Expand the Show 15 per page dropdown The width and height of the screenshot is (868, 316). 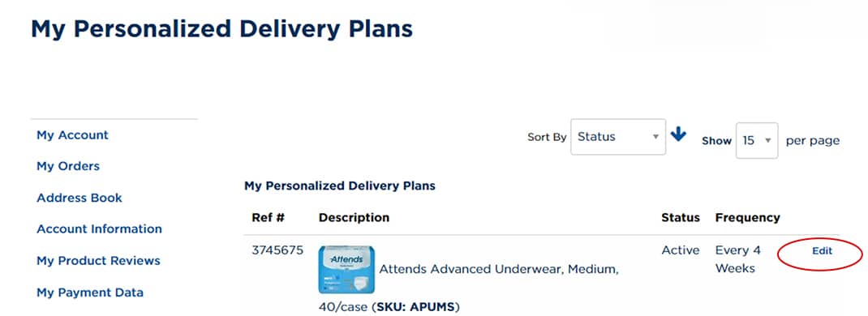[757, 140]
